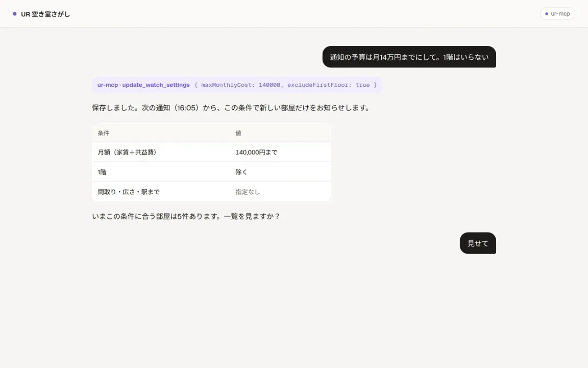Click the 保存しました confirmation text
This screenshot has height=368, width=588.
(231, 108)
